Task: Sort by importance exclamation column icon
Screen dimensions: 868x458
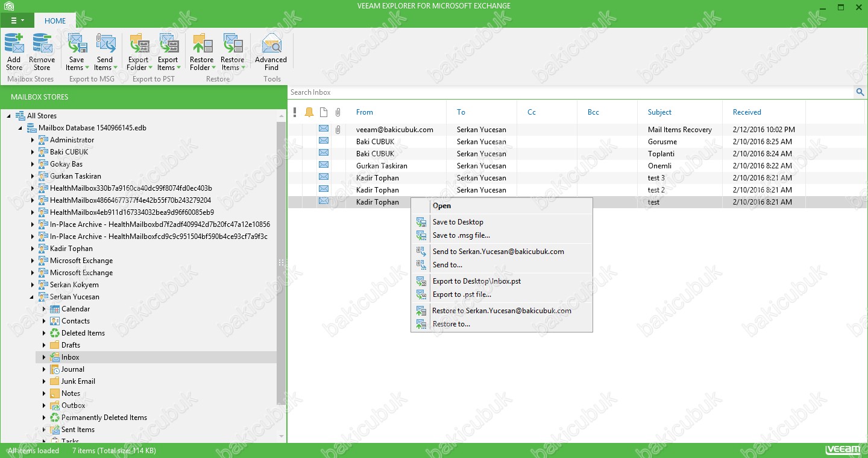Action: [x=295, y=112]
